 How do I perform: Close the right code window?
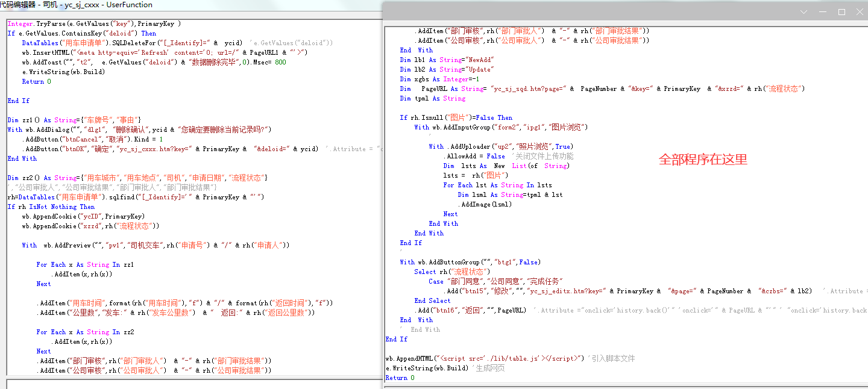click(860, 11)
